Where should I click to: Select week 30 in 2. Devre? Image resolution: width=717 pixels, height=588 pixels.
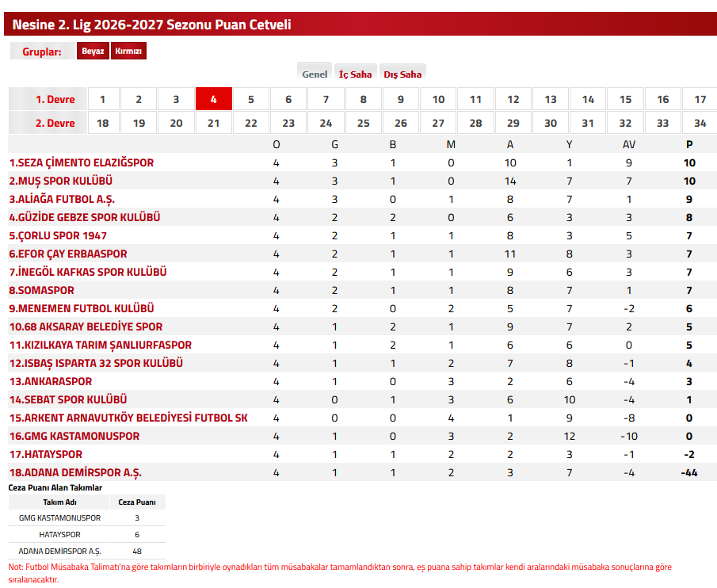point(551,123)
